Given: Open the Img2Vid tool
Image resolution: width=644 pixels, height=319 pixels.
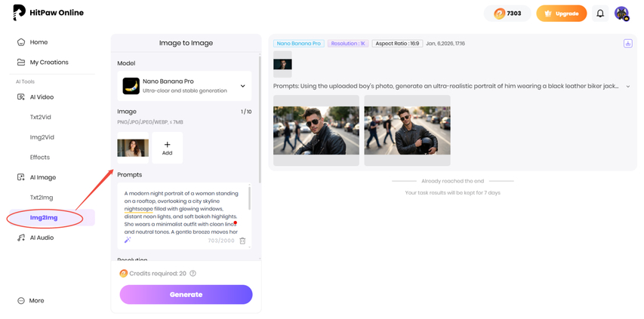Looking at the screenshot, I should 42,137.
